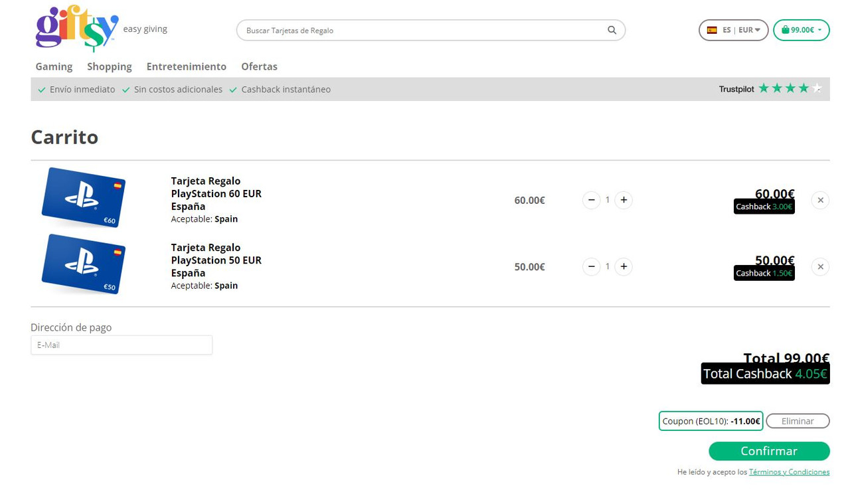Open the Gaming menu
This screenshot has height=504, width=850.
tap(54, 66)
